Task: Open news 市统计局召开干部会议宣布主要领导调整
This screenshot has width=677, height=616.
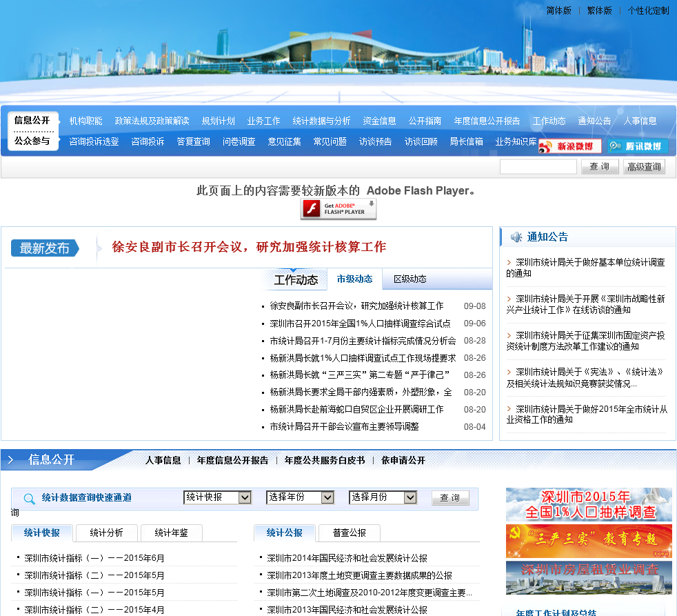Action: click(344, 427)
